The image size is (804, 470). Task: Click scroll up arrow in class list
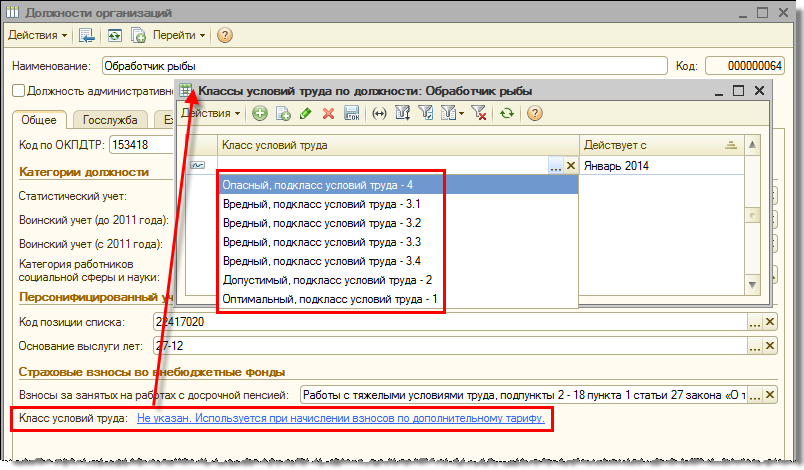click(752, 145)
